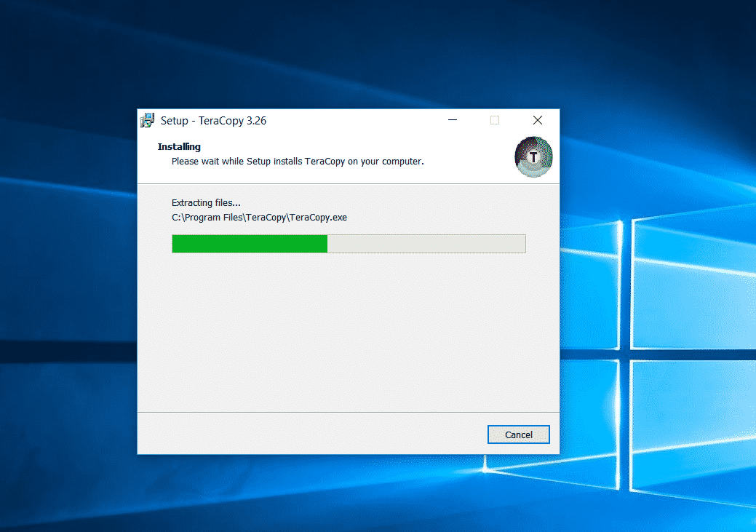Minimize the TeraCopy Setup window
The image size is (756, 532).
(x=452, y=120)
